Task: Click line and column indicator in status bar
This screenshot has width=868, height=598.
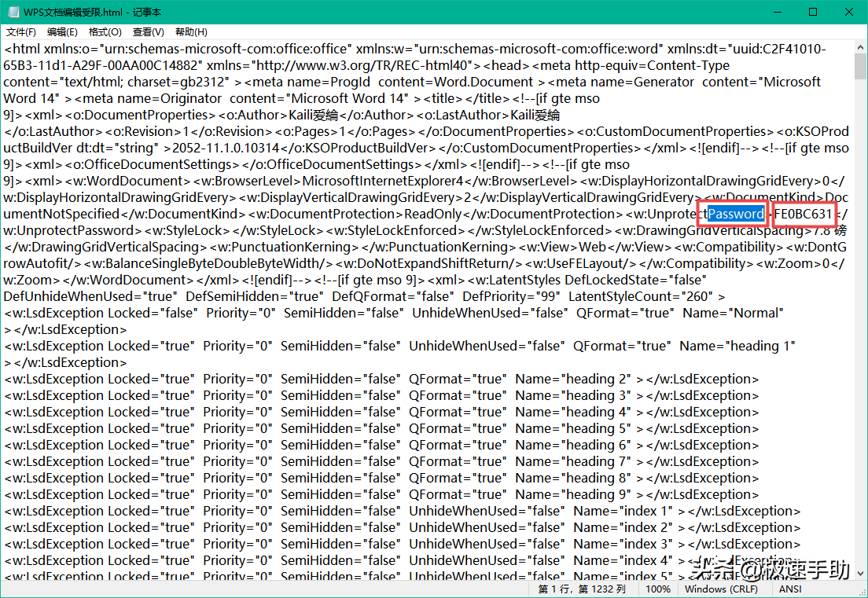Action: (582, 589)
